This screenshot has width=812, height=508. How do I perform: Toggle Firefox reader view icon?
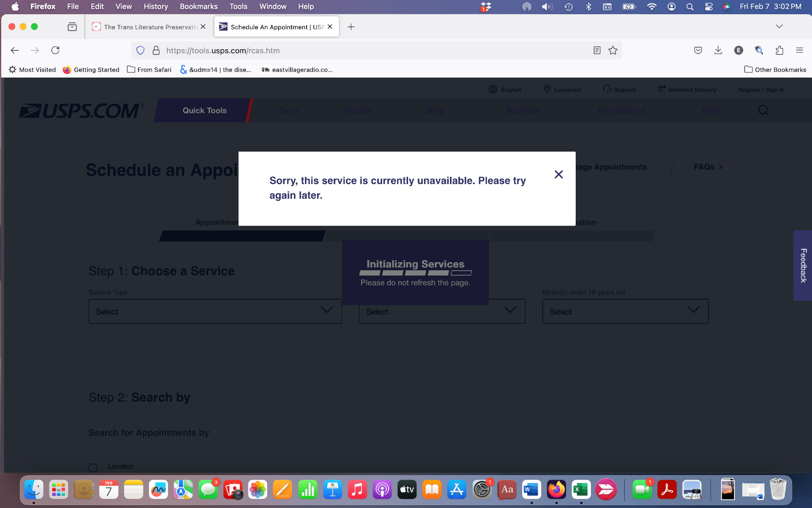point(597,50)
